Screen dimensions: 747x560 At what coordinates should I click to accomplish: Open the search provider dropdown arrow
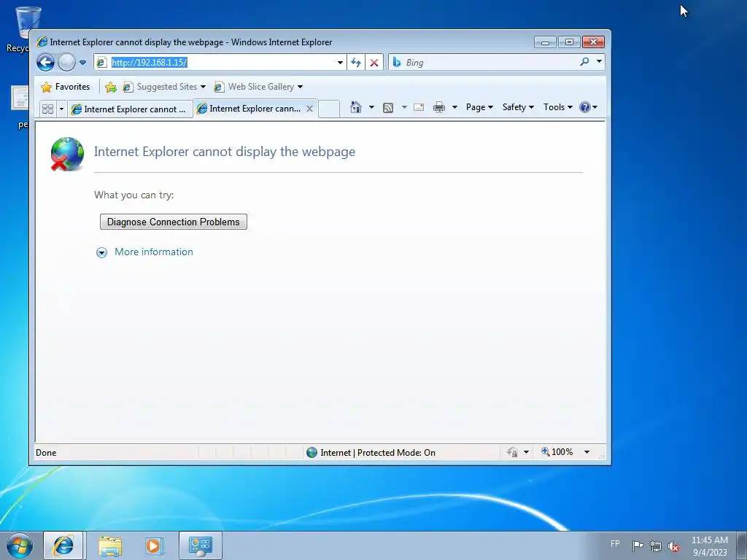click(x=599, y=62)
